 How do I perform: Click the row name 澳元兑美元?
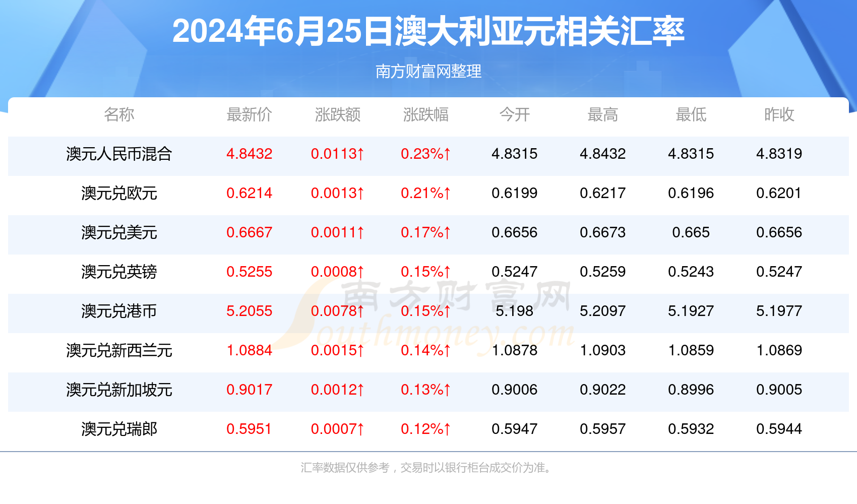pos(119,232)
